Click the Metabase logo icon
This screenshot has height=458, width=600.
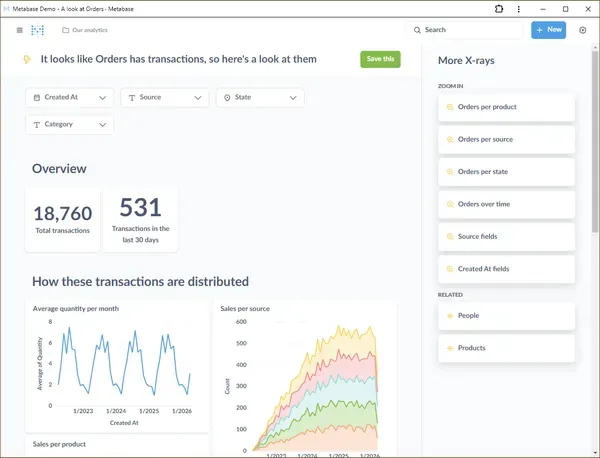(38, 30)
